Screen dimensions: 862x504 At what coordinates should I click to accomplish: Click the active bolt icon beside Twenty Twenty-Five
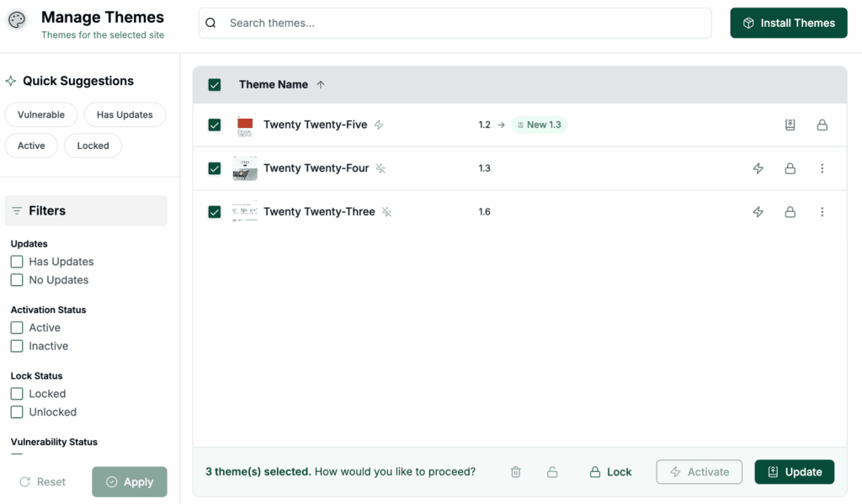379,125
